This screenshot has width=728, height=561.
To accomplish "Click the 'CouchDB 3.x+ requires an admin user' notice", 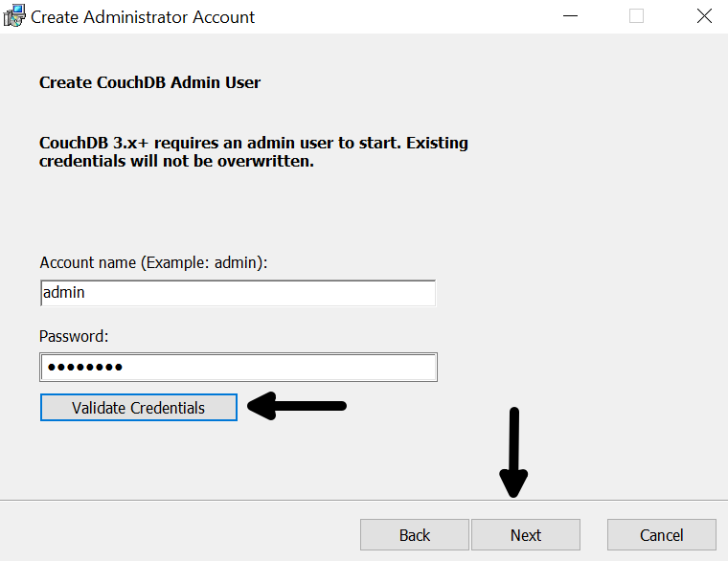I will [254, 151].
